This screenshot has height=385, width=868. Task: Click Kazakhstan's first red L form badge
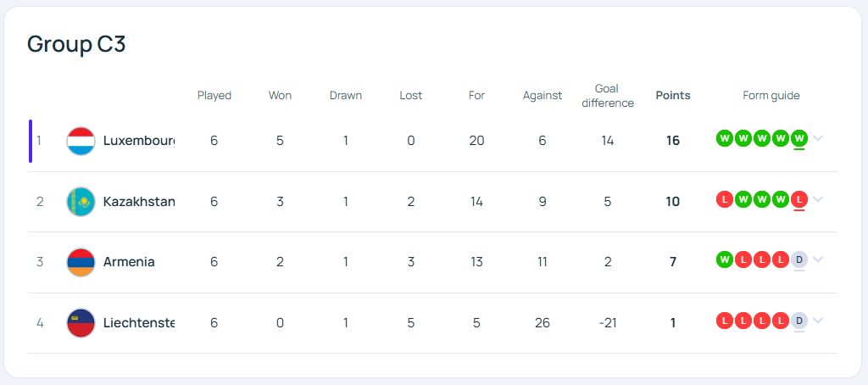[x=725, y=199]
